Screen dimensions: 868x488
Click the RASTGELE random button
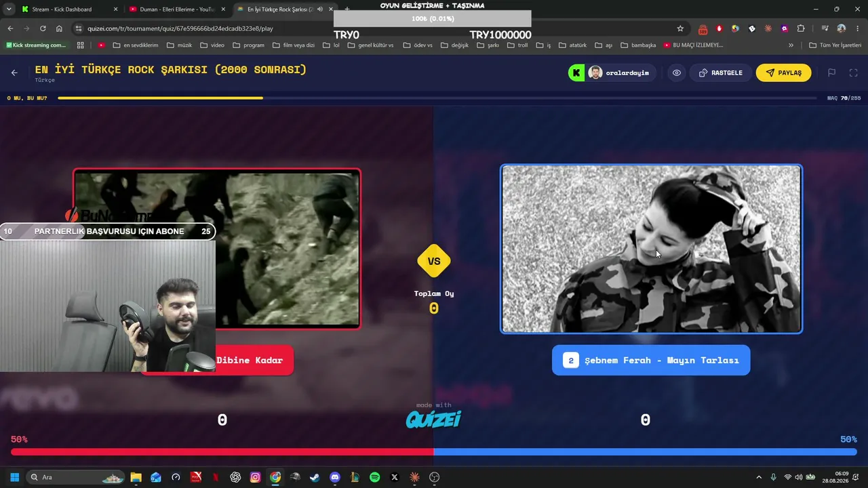[720, 73]
